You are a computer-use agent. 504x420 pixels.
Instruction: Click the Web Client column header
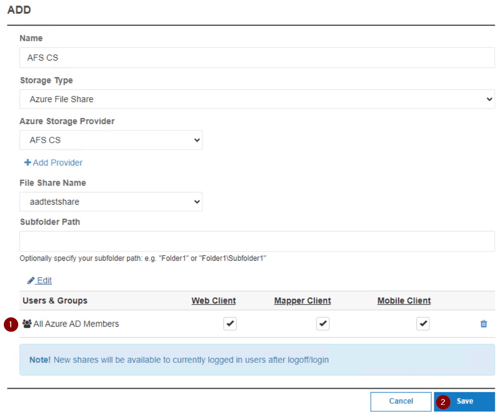[x=213, y=301]
